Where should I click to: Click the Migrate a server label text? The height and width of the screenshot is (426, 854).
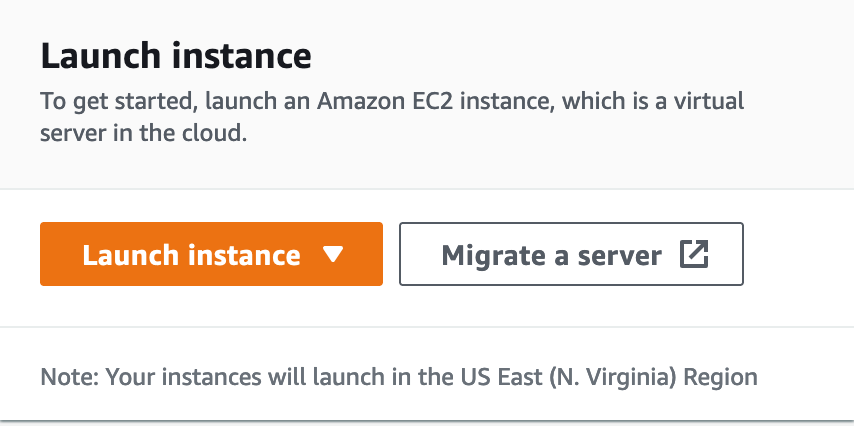click(551, 255)
